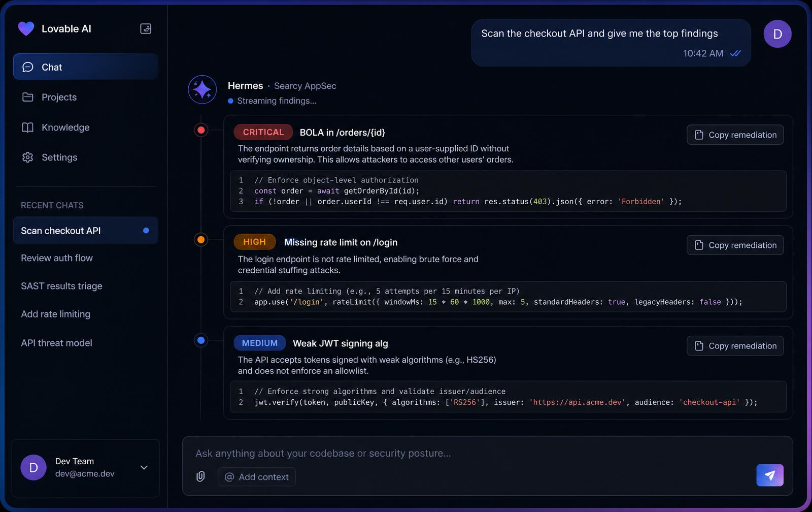Image resolution: width=812 pixels, height=512 pixels.
Task: Click the MEDIUM severity badge
Action: (260, 343)
